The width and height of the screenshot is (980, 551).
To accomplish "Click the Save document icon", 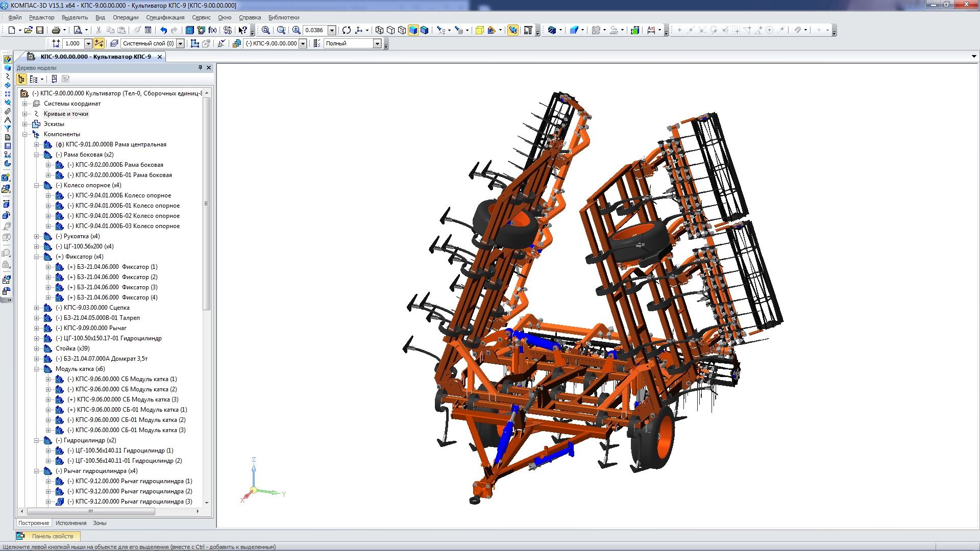I will point(40,30).
